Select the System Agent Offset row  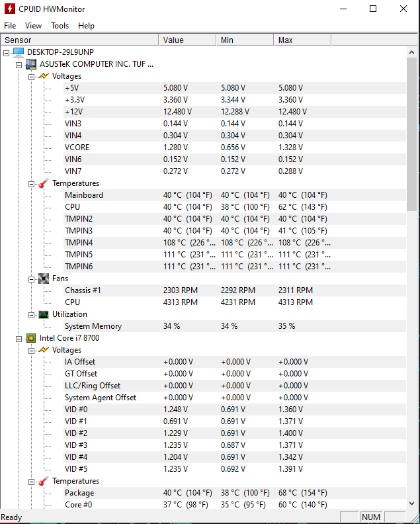point(235,398)
